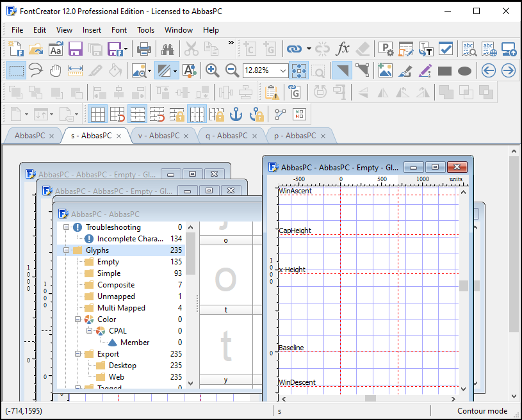Image resolution: width=522 pixels, height=420 pixels.
Task: Open a font file with folder icon
Action: (x=36, y=49)
